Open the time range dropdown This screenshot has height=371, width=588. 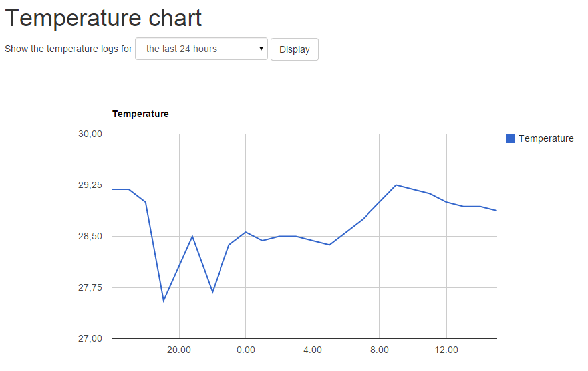point(202,49)
